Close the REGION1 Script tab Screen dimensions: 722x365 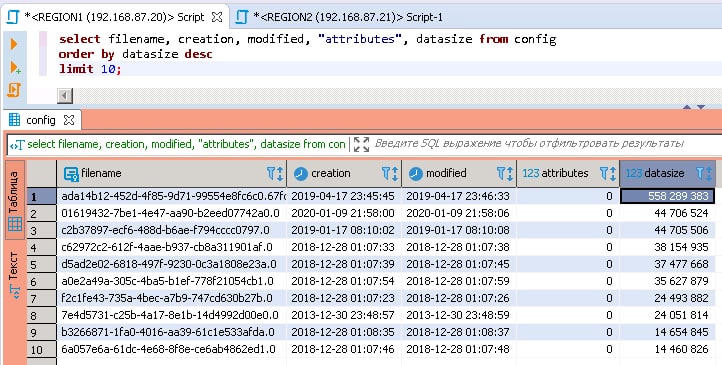tap(217, 17)
